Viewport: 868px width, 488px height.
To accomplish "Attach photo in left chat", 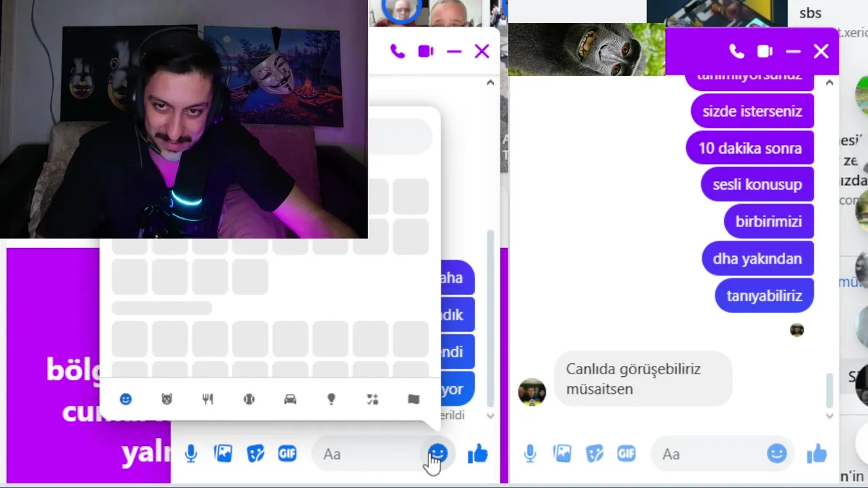I will tap(223, 454).
